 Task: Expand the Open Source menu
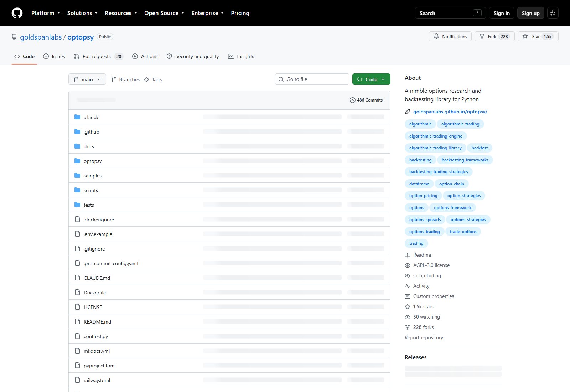pos(164,13)
